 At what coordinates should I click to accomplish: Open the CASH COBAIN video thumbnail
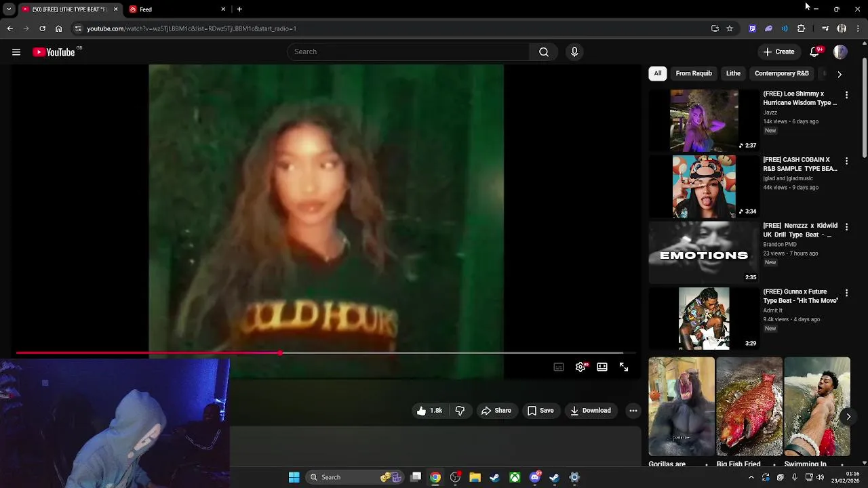point(704,186)
